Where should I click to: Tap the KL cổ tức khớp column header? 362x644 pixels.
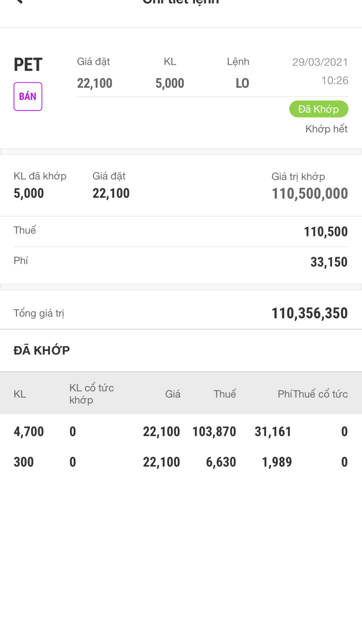91,394
